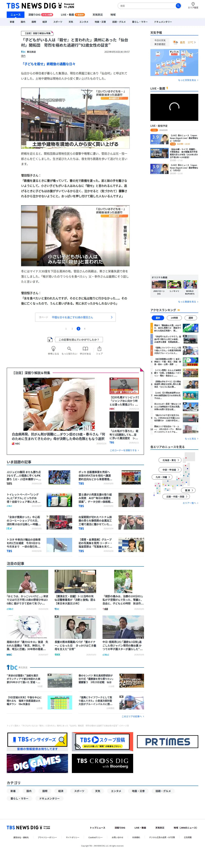Select the 週間 ranking filter
Image resolution: width=205 pixels, height=868 pixels.
pyautogui.click(x=190, y=318)
